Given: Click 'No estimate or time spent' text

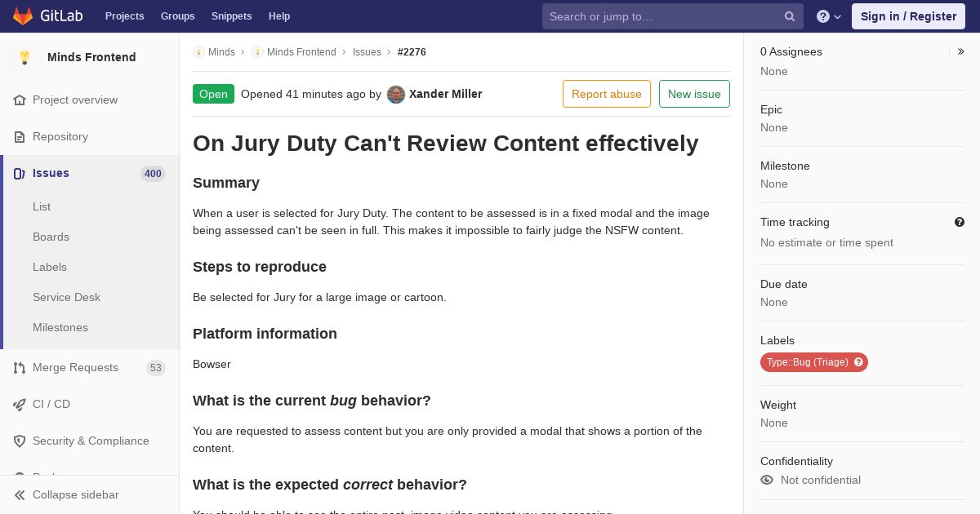Looking at the screenshot, I should click(x=826, y=242).
